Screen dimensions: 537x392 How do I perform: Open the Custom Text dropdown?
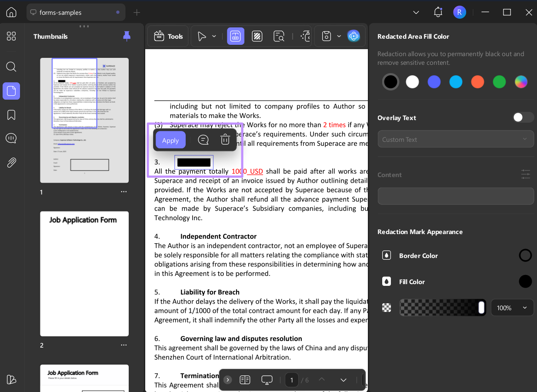(x=456, y=139)
